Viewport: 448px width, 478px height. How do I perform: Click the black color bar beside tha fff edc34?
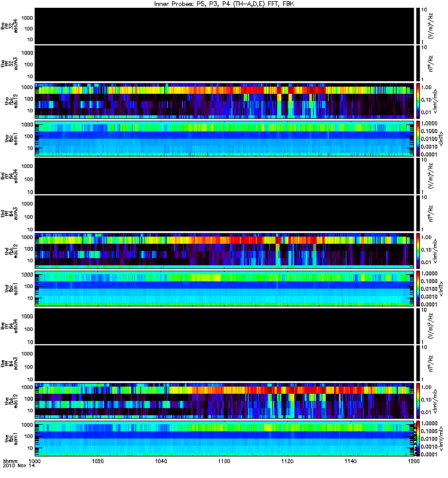click(418, 26)
